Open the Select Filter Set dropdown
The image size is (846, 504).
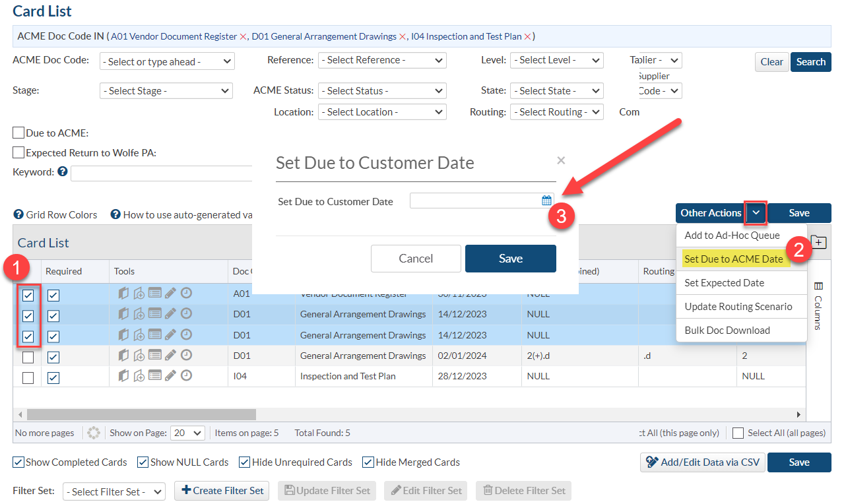pyautogui.click(x=114, y=491)
